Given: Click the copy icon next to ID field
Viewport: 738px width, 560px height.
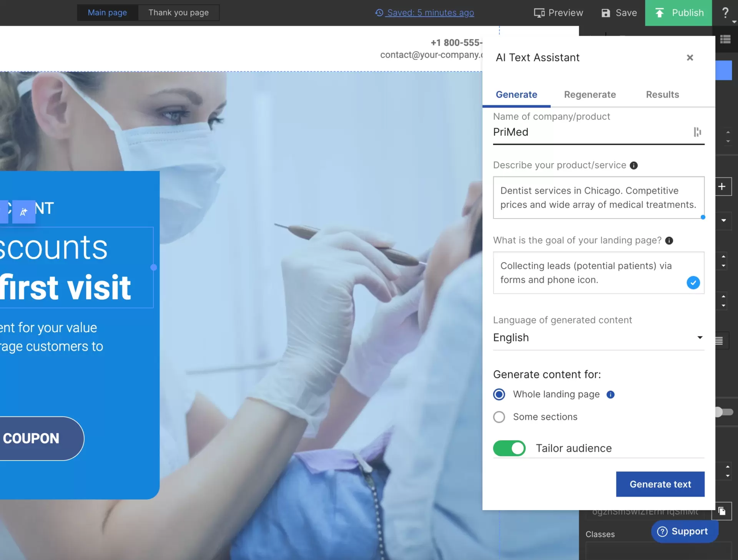Looking at the screenshot, I should (x=722, y=511).
